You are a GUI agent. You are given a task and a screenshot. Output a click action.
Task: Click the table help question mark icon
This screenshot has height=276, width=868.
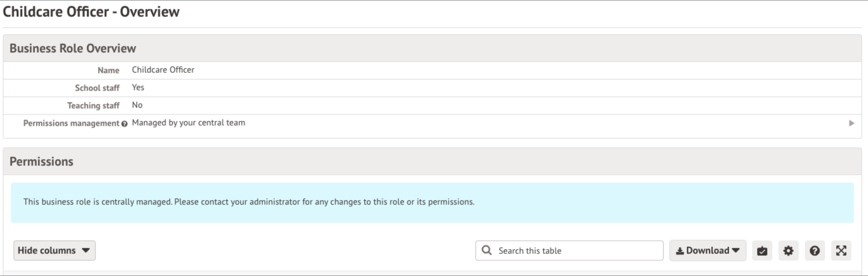[x=814, y=251]
